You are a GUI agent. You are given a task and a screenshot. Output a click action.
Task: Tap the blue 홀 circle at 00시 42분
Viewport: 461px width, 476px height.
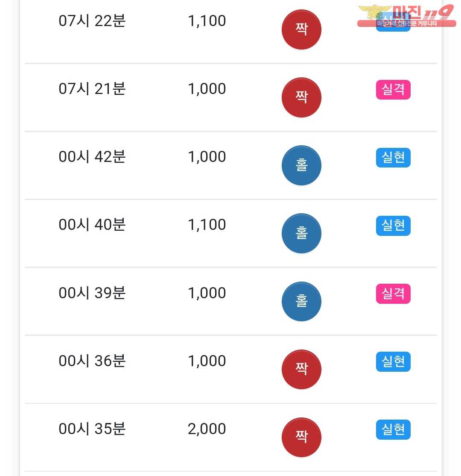point(301,165)
